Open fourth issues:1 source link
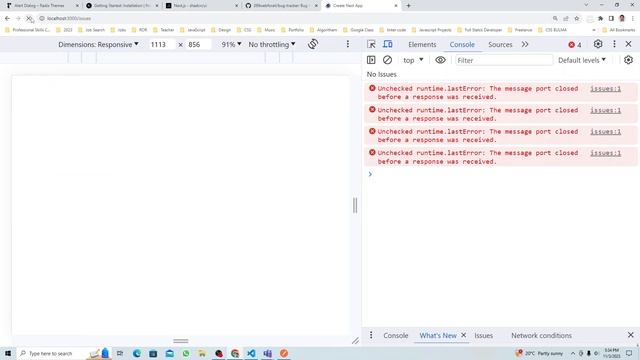 pos(605,153)
